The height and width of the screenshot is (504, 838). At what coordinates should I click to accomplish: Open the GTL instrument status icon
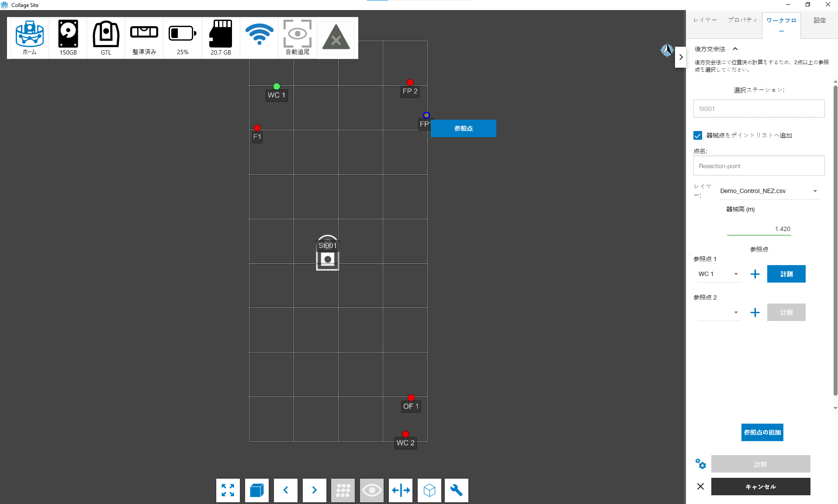click(106, 38)
